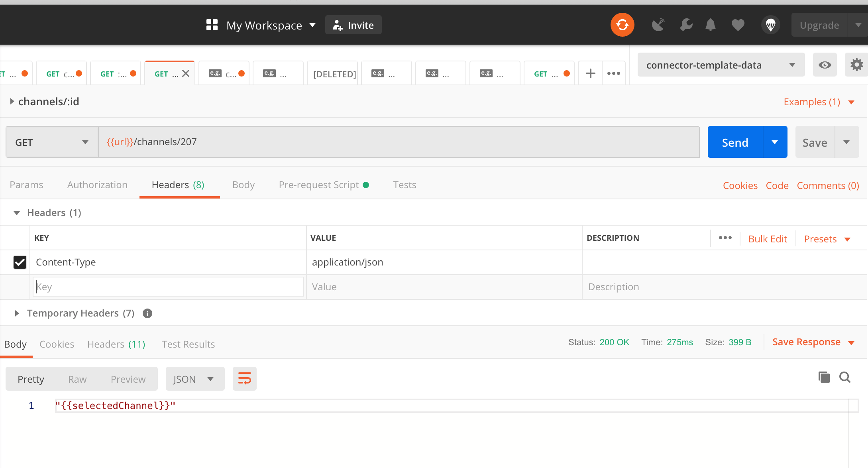Switch to the Authorization tab
868x468 pixels.
tap(97, 185)
